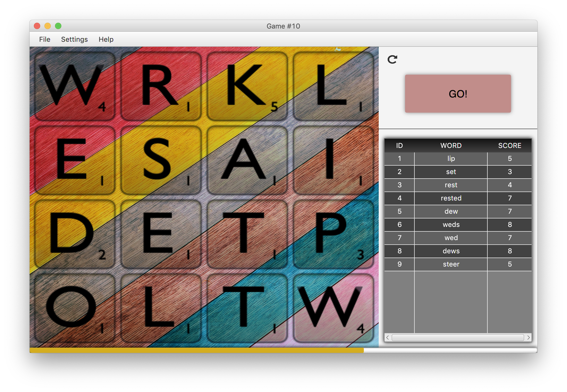Open the File menu
The height and width of the screenshot is (392, 567).
(44, 39)
